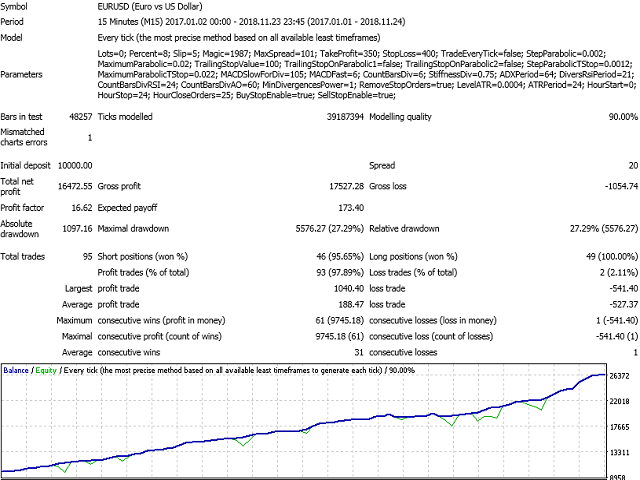Screen dimensions: 640x480
Task: Click the Equity legend label in chart
Action: (x=46, y=370)
